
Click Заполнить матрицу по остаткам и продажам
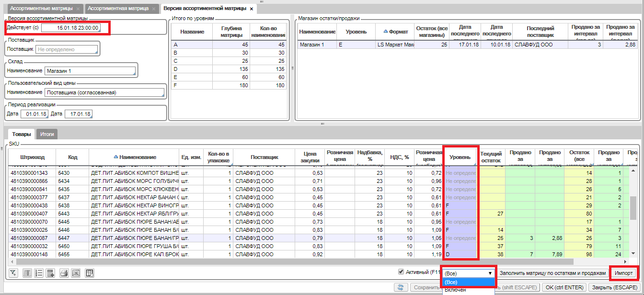[x=552, y=273]
